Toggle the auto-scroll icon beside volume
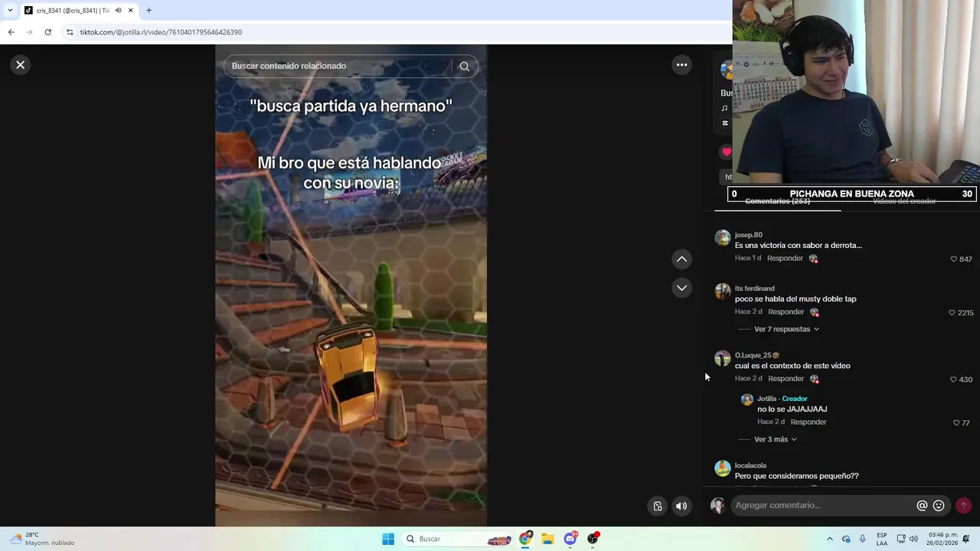Viewport: 980px width, 551px height. click(657, 506)
